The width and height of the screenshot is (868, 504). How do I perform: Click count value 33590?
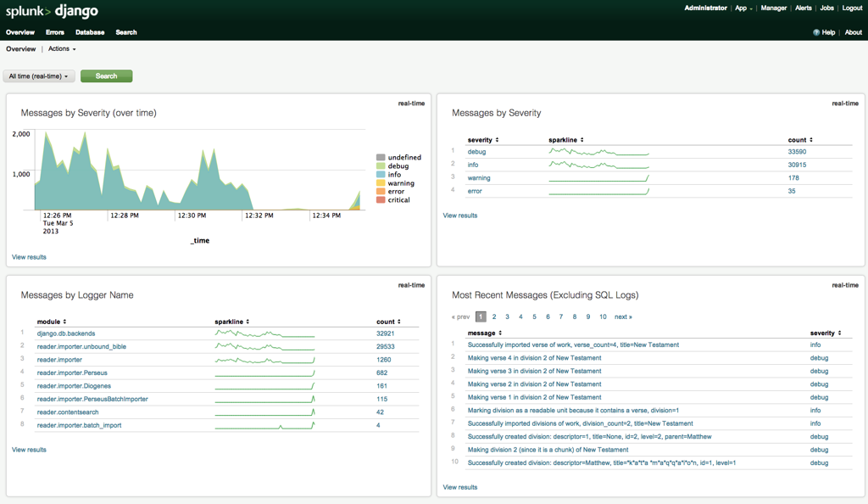coord(797,152)
